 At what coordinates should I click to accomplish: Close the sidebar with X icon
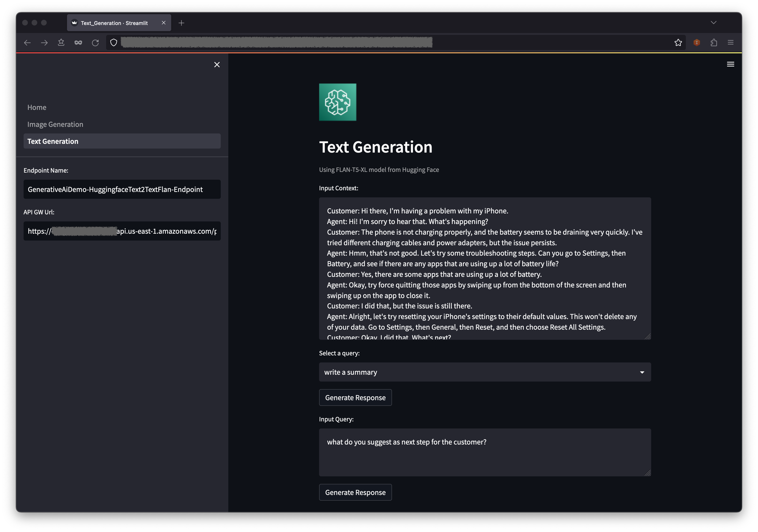pyautogui.click(x=217, y=65)
